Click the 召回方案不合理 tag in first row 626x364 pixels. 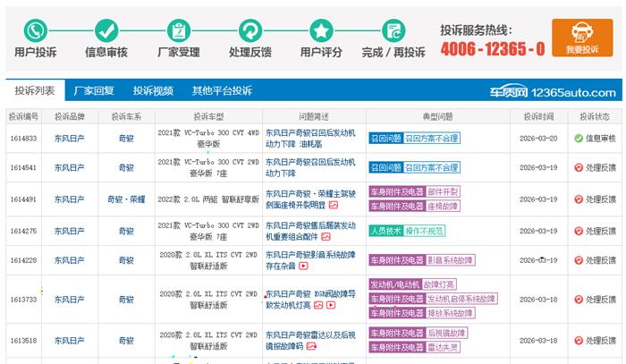[432, 139]
